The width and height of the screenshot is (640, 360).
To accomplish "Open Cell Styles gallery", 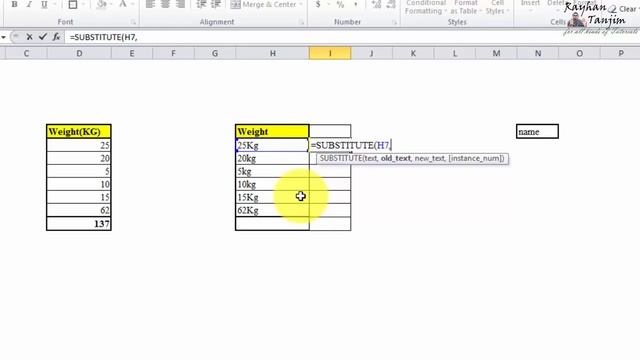I will tap(497, 7).
